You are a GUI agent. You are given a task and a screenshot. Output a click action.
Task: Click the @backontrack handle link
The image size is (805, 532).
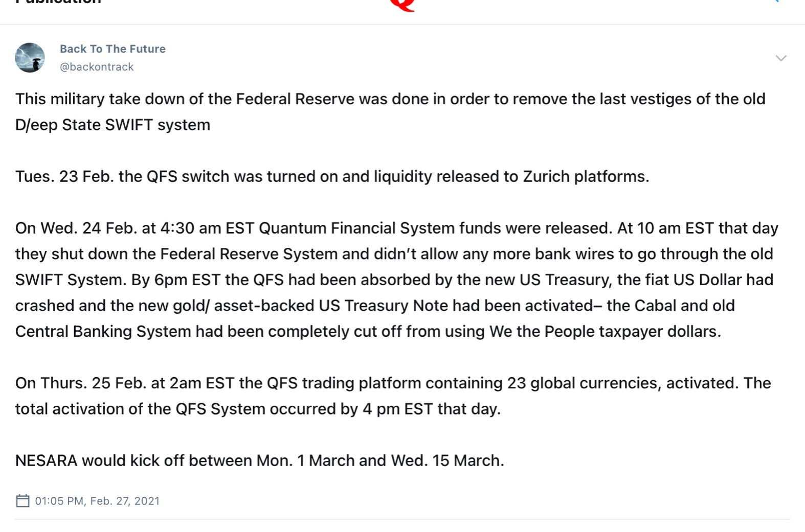(97, 67)
